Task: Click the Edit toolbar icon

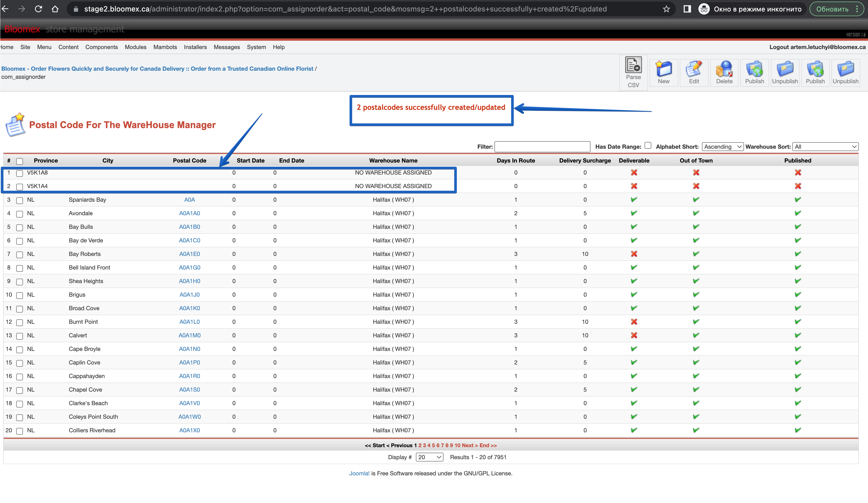Action: pyautogui.click(x=694, y=73)
